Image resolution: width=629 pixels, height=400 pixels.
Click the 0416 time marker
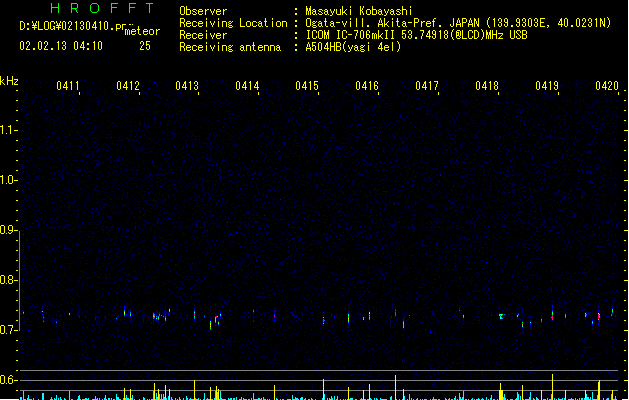click(x=367, y=86)
